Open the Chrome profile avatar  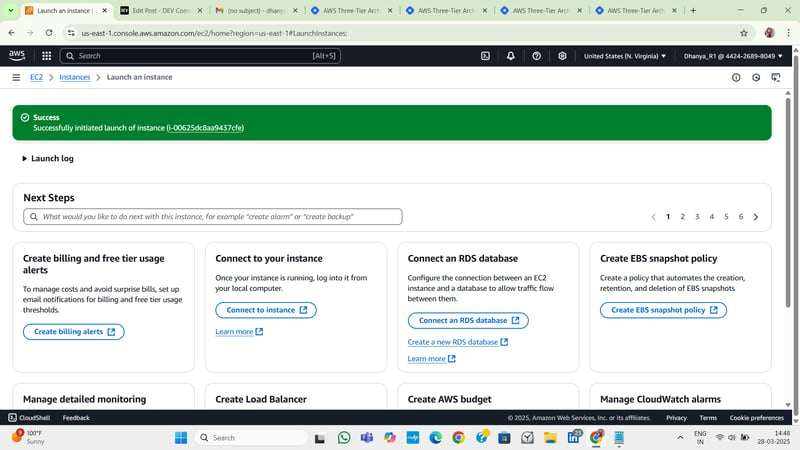click(769, 33)
